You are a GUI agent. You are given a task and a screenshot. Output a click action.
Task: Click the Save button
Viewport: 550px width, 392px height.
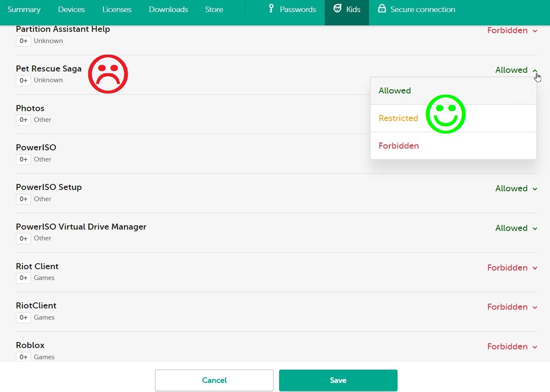tap(338, 380)
